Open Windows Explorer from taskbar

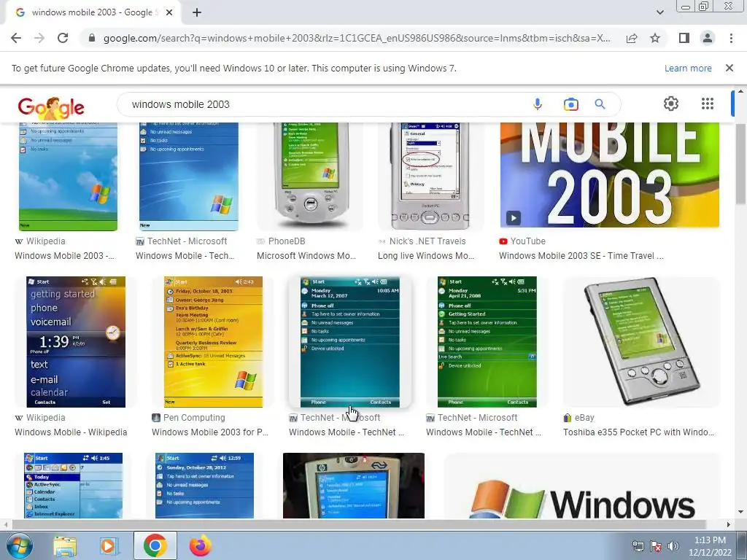click(x=65, y=545)
